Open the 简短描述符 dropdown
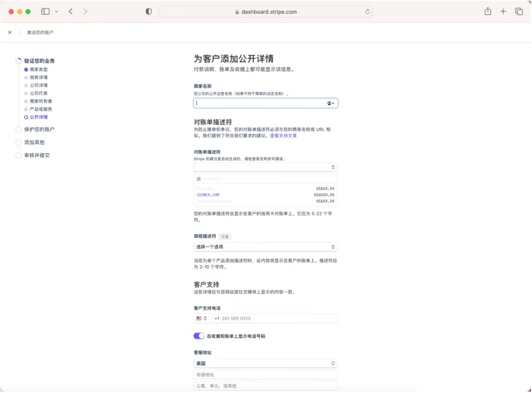532x393 pixels. click(266, 247)
